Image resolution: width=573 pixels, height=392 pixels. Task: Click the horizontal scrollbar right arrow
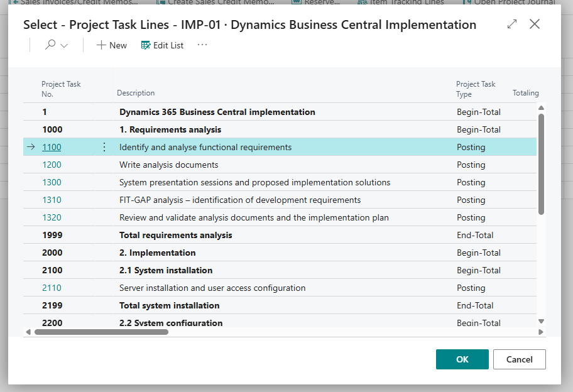[x=541, y=332]
